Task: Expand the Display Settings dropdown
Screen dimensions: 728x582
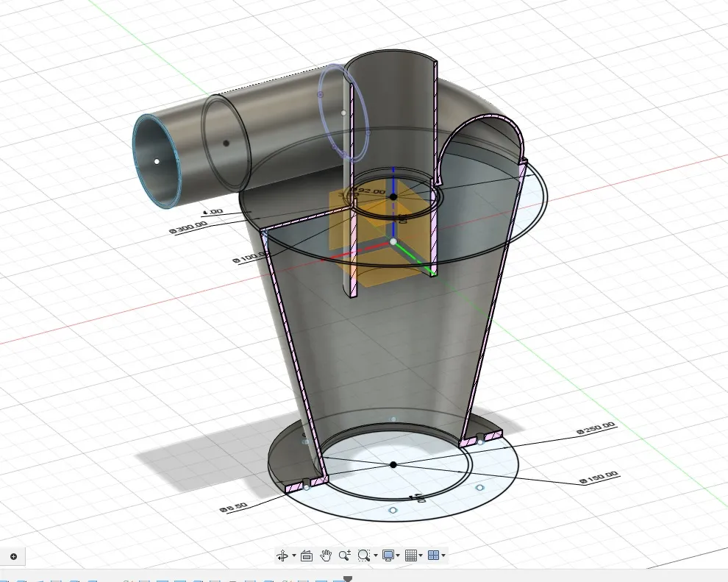Action: pos(398,556)
